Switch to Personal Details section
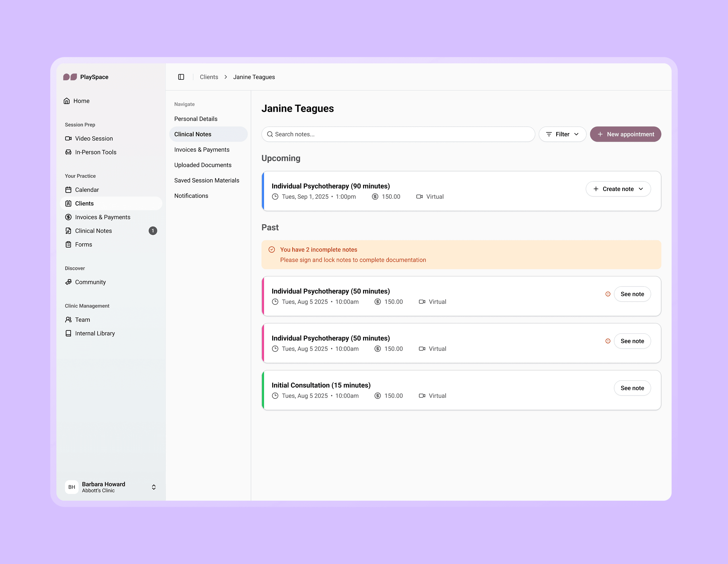Viewport: 728px width, 564px height. pos(196,119)
